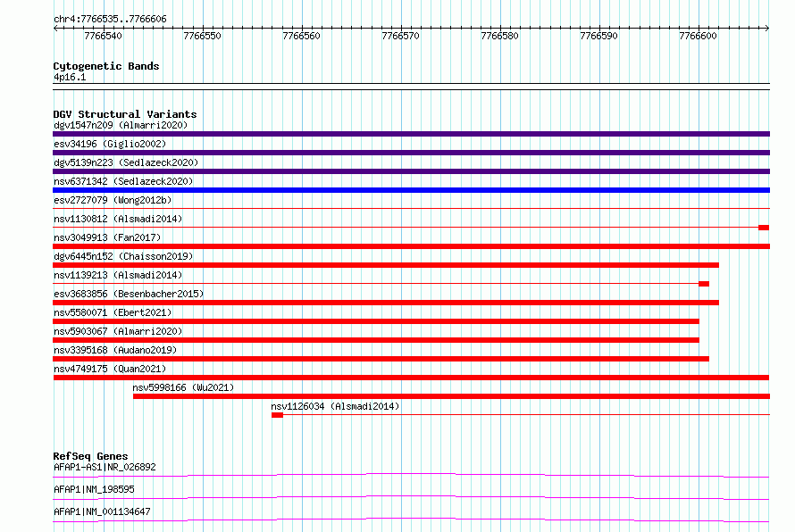Open variant dgv1547n209 (Almarri2020) label
Screen dimensions: 795x532
121,125
